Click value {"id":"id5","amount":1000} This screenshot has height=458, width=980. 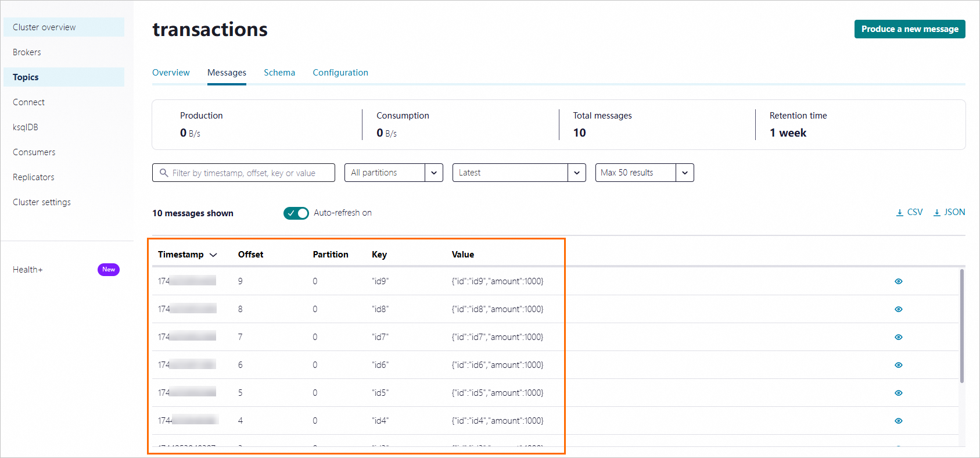(x=497, y=393)
